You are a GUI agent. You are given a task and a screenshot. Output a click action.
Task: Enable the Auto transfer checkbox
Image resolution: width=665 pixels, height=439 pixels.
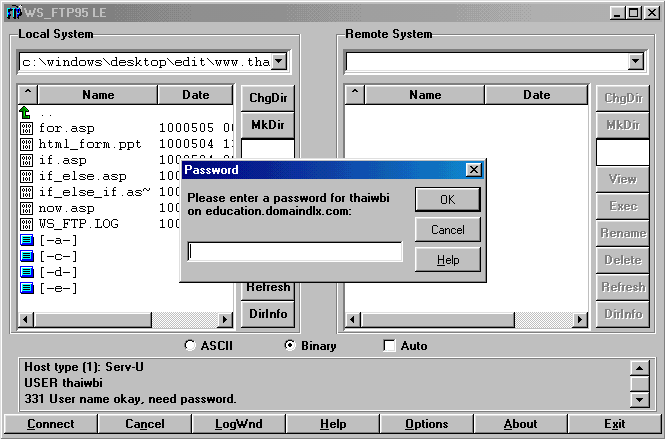click(389, 345)
